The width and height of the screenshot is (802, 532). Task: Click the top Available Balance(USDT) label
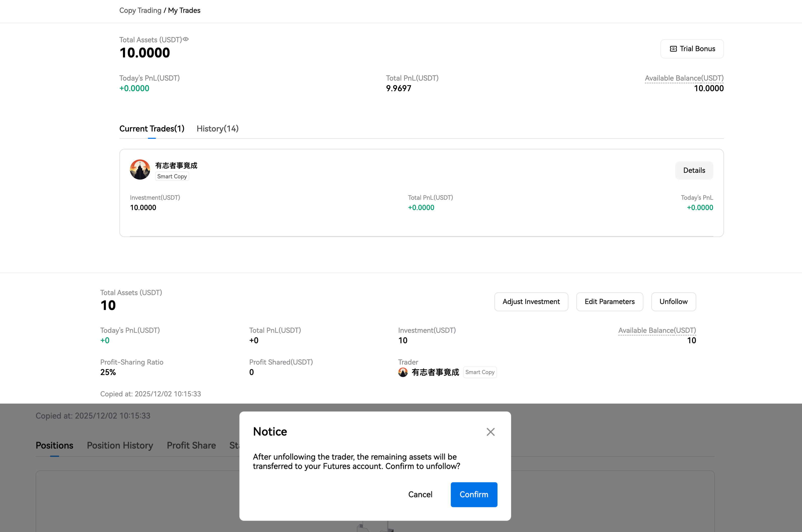click(684, 78)
